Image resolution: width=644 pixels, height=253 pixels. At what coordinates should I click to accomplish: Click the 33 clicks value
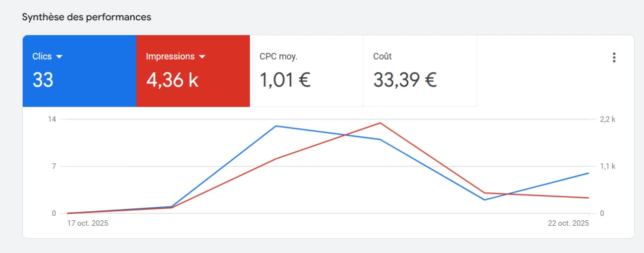click(43, 80)
